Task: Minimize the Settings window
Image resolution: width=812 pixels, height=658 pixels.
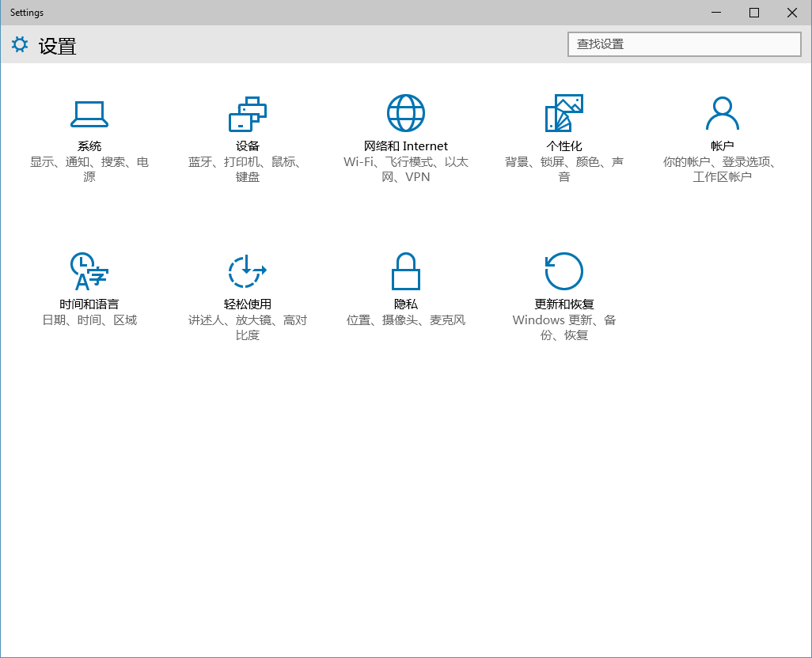Action: coord(716,13)
